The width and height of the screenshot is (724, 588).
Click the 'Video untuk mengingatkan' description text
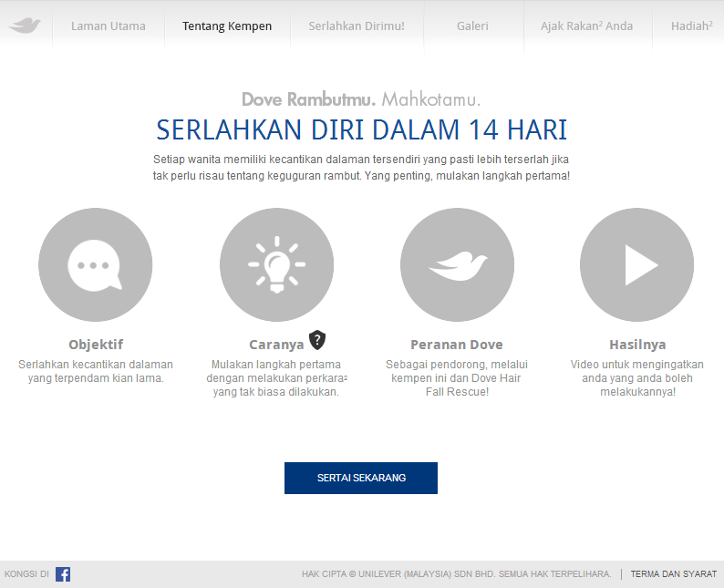636,378
